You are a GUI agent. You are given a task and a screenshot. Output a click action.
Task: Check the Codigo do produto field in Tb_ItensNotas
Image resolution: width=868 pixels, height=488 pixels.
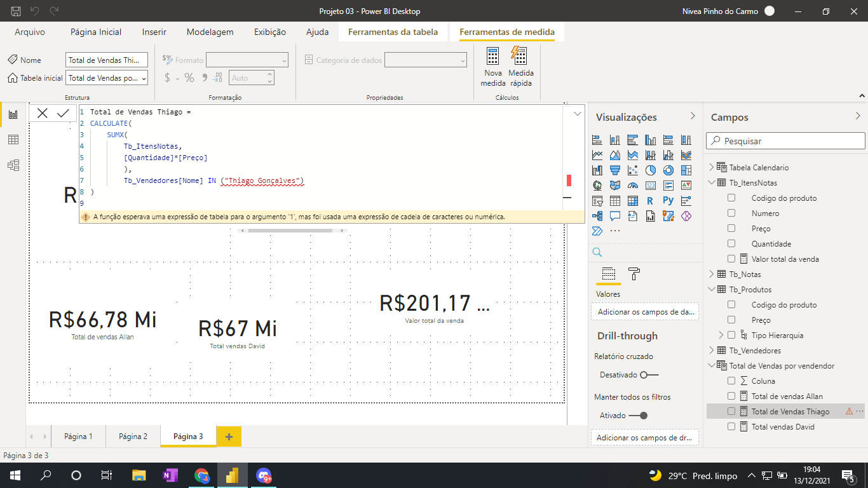pos(731,198)
